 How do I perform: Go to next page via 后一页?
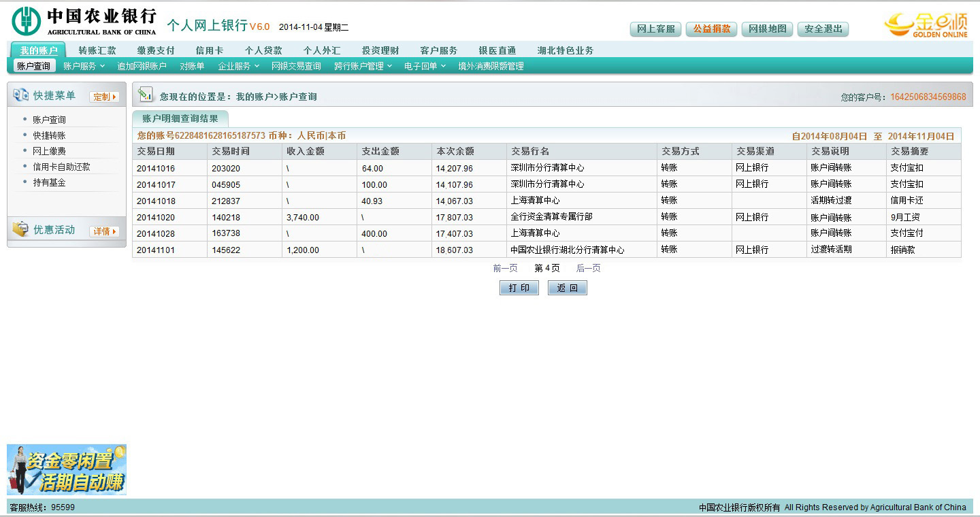click(588, 268)
